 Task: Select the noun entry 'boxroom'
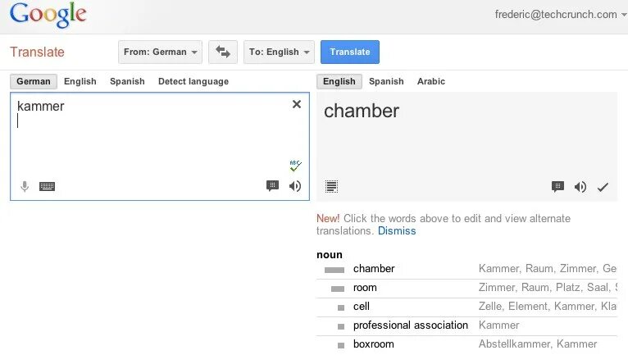374,344
